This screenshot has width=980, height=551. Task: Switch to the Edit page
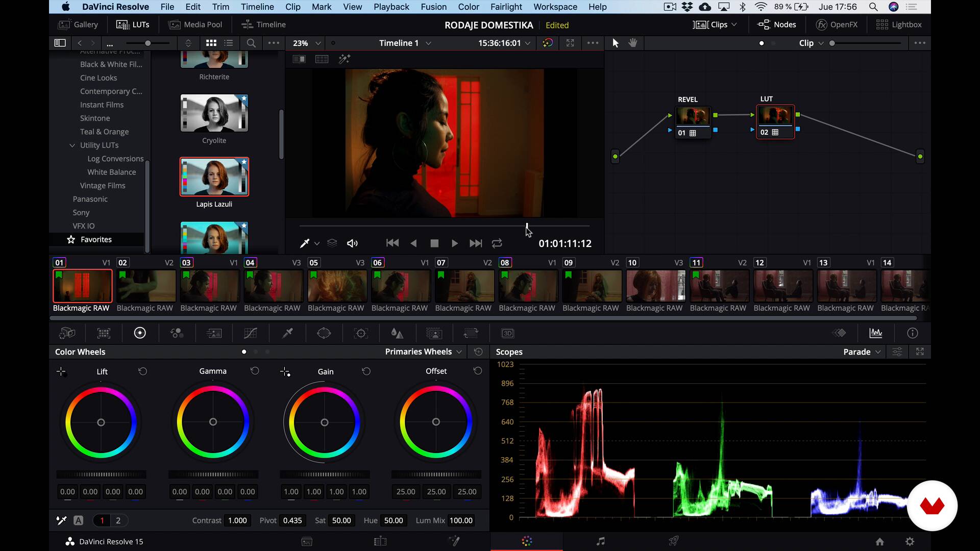tap(380, 541)
